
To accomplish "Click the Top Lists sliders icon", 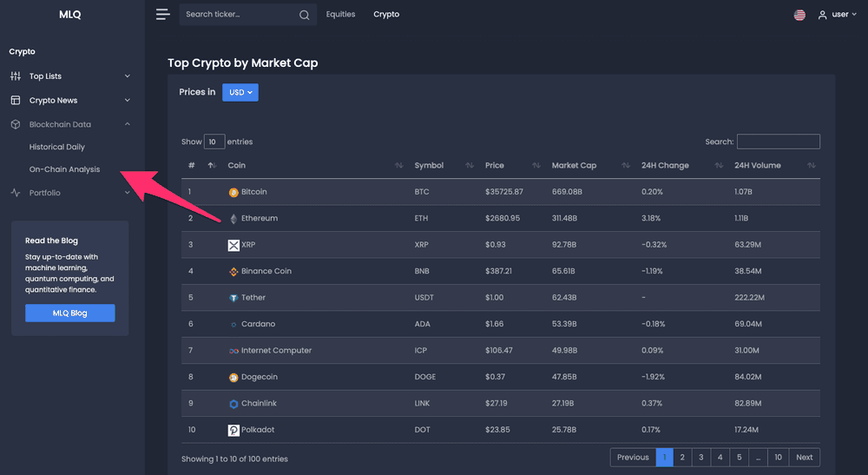I will point(16,76).
